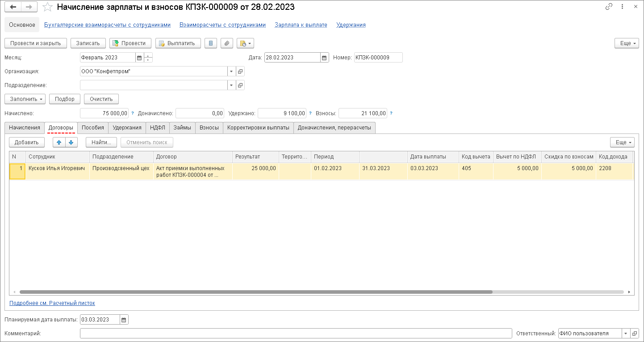
Task: Click the Провести button
Action: [x=130, y=43]
